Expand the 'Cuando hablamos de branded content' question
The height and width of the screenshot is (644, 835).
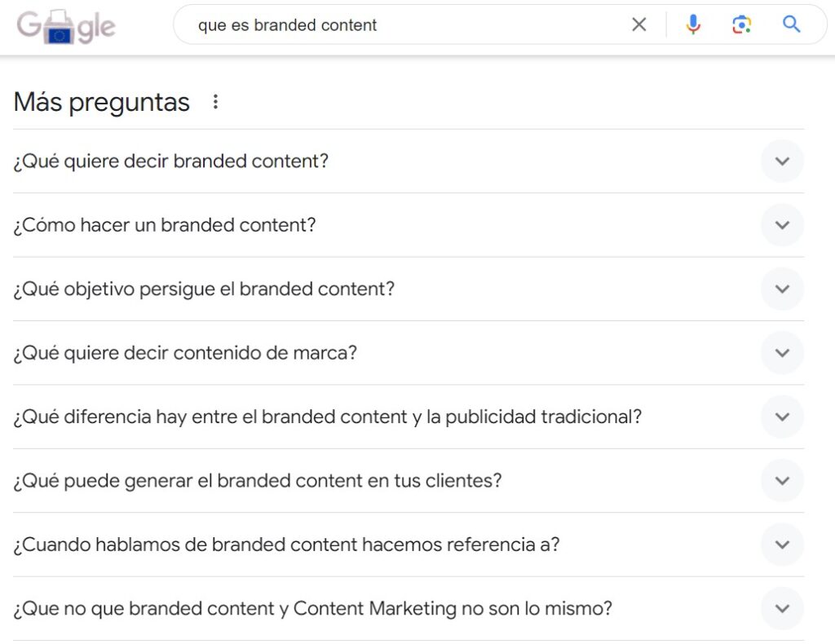[781, 545]
